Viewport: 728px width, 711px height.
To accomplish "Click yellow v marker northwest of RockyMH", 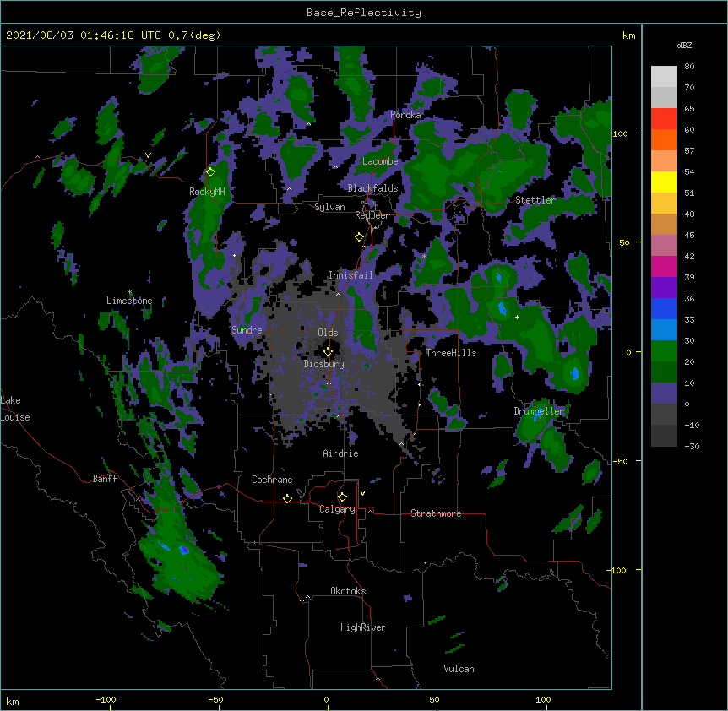I will pos(148,155).
